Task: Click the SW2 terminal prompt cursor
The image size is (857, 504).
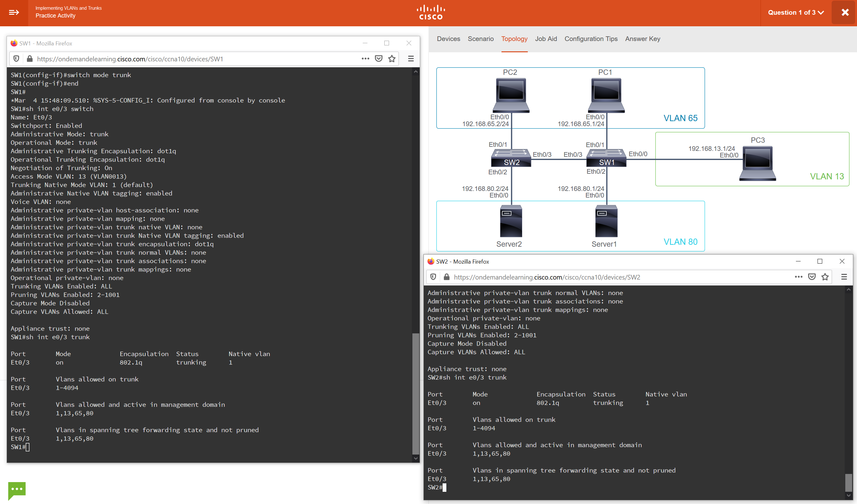Action: pos(444,487)
